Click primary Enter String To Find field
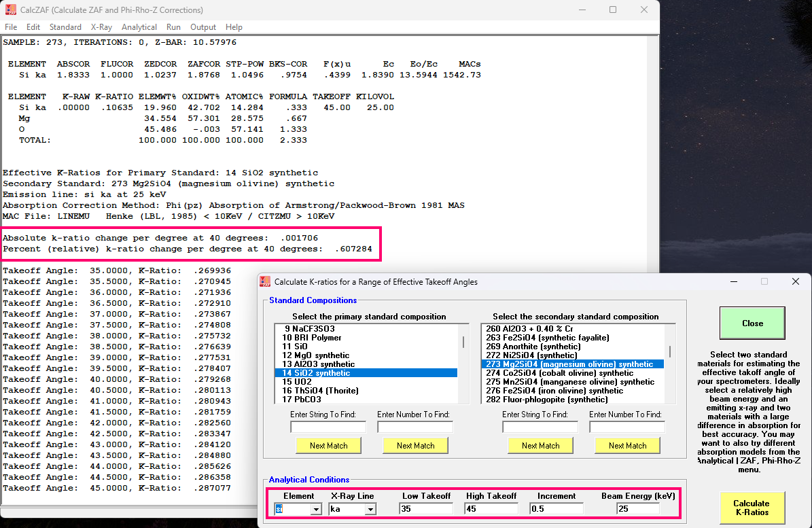Image resolution: width=812 pixels, height=528 pixels. [328, 427]
